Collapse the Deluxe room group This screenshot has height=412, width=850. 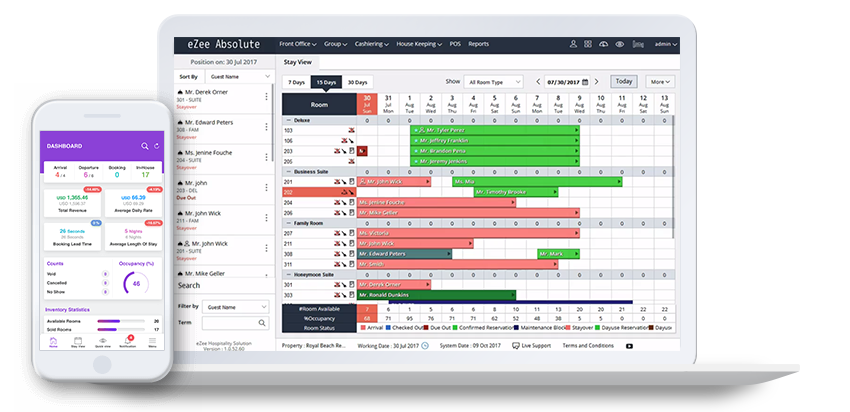point(288,120)
